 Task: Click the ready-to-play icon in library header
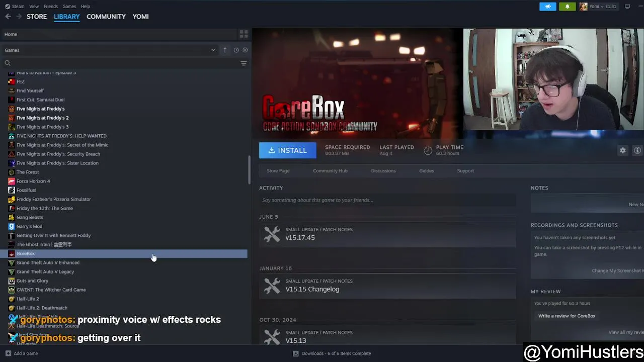(245, 50)
